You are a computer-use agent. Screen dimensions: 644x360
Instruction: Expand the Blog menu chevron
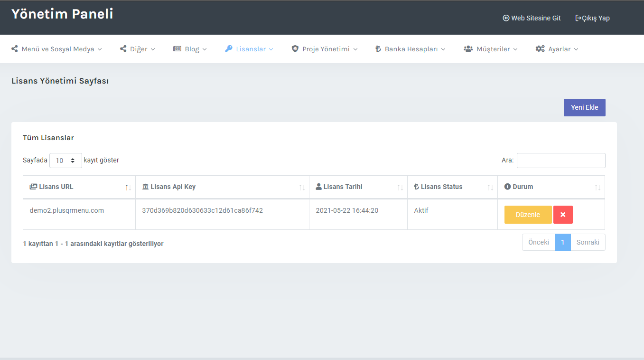(205, 49)
